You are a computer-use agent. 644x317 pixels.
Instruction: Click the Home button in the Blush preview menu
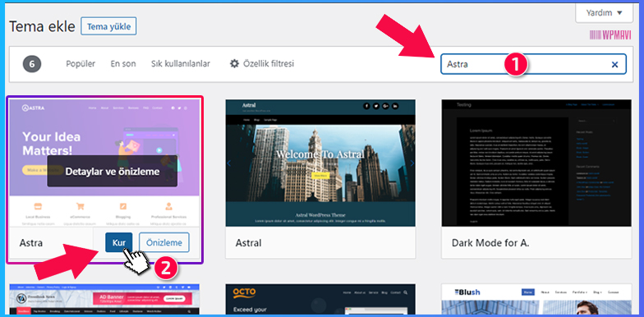[x=527, y=292]
